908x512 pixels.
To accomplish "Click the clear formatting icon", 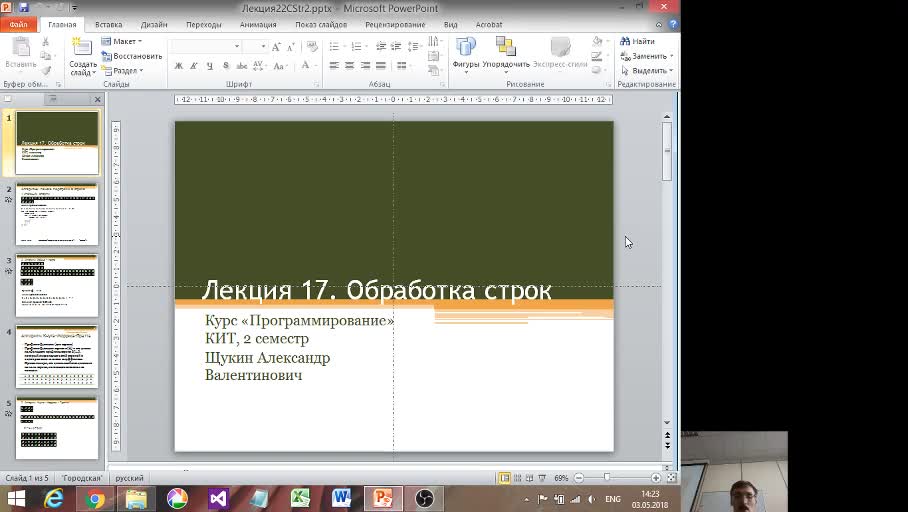I will (312, 46).
